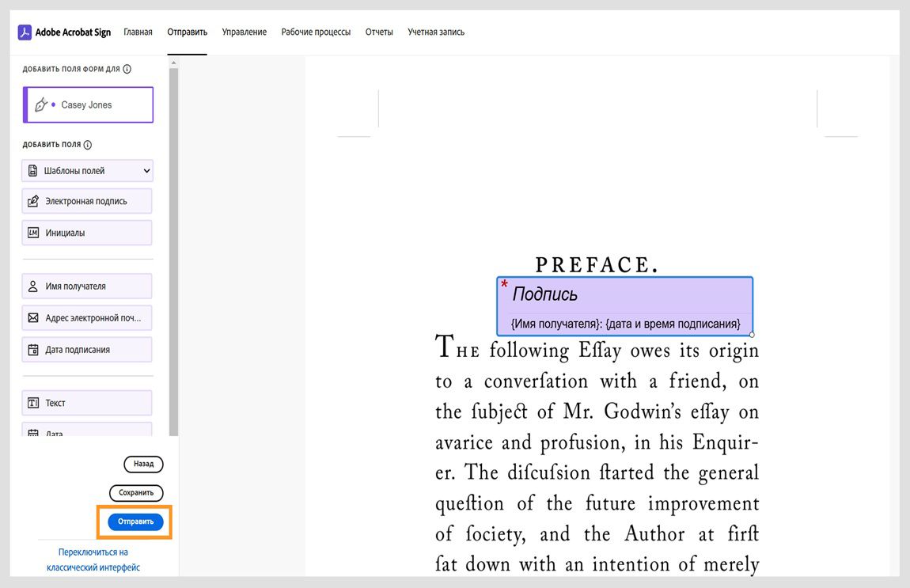Screen dimensions: 910x588
Task: Click the Шаблоны полей document icon
Action: tap(33, 171)
